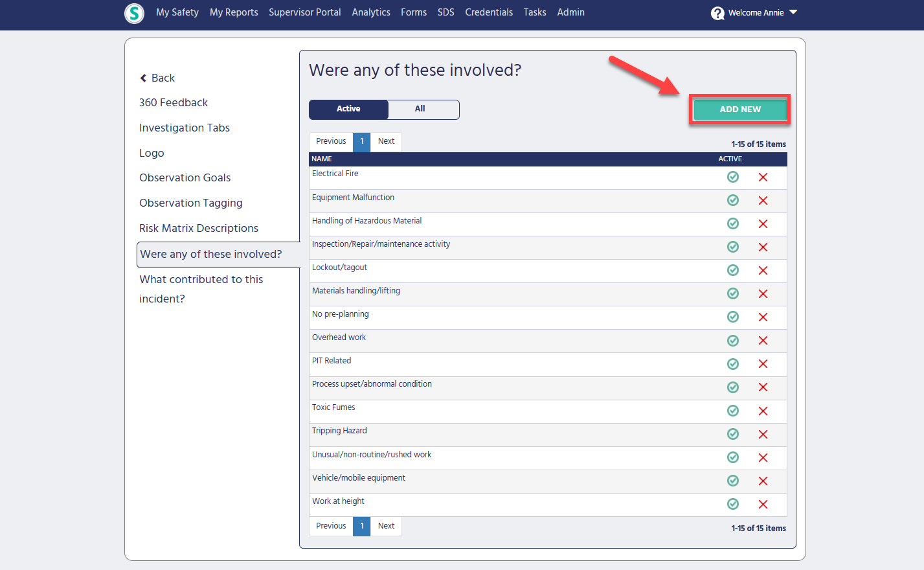The image size is (924, 570).
Task: Click green check for Unusual/non-routine/rushed work
Action: pos(733,457)
